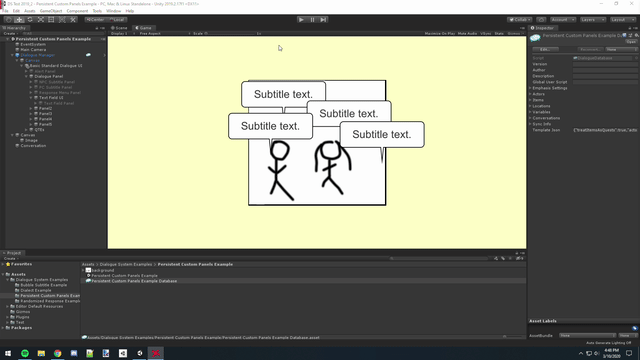This screenshot has height=360, width=640.
Task: Collapse the Dialogue Manager hierarchy item
Action: [x=12, y=55]
